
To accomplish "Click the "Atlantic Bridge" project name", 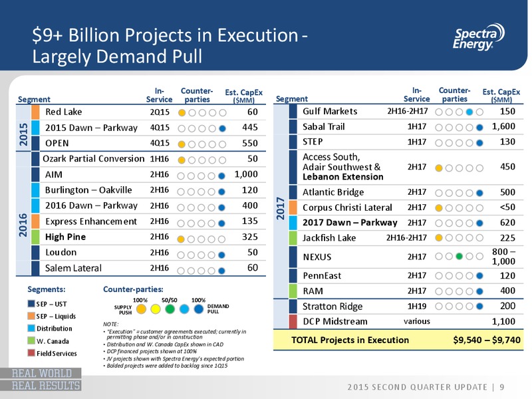I will [x=333, y=192].
